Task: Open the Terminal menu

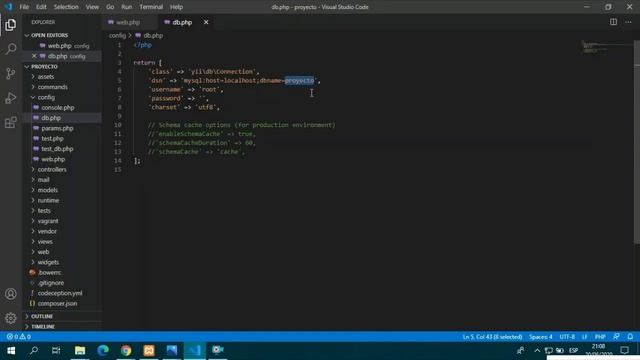Action: [151, 7]
